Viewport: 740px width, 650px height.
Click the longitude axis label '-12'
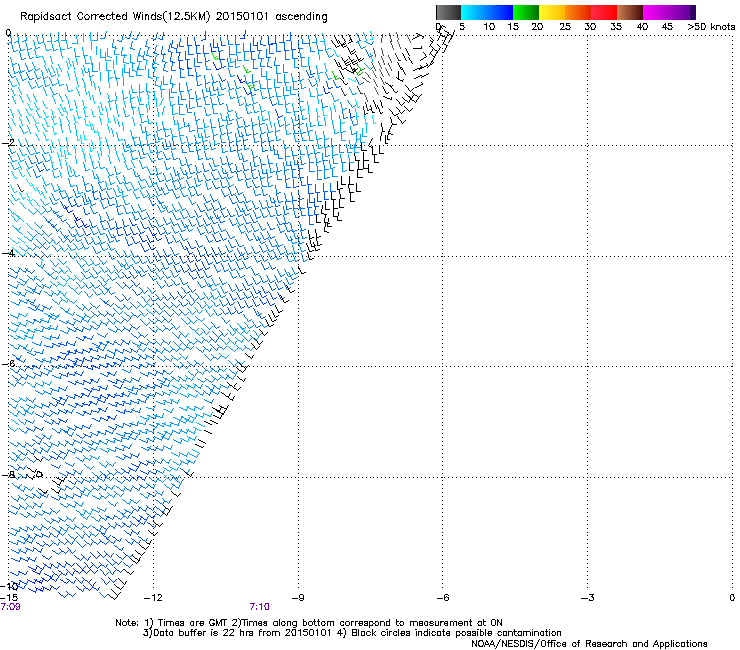tap(153, 598)
